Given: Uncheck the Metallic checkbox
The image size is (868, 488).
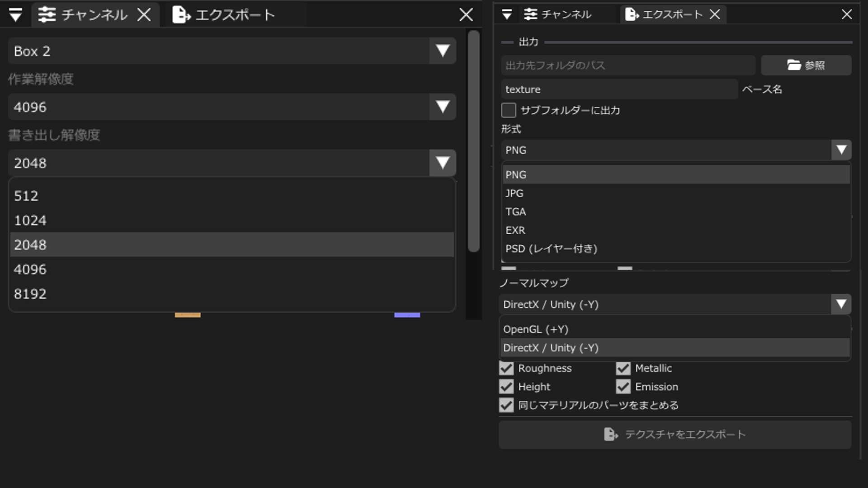Looking at the screenshot, I should pyautogui.click(x=623, y=368).
